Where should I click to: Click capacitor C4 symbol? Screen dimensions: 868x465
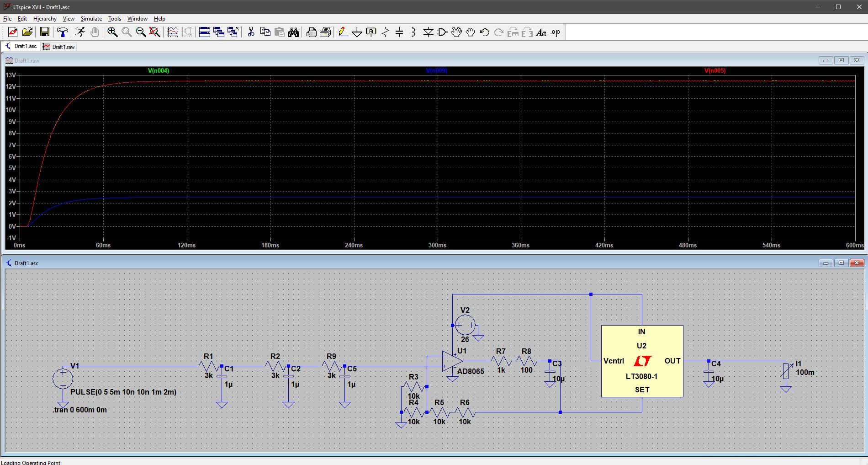[x=709, y=371]
